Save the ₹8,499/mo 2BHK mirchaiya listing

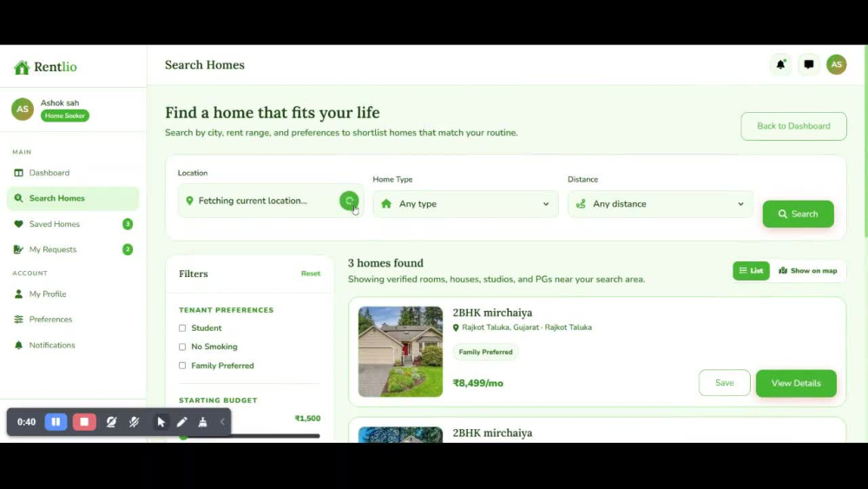pyautogui.click(x=724, y=383)
